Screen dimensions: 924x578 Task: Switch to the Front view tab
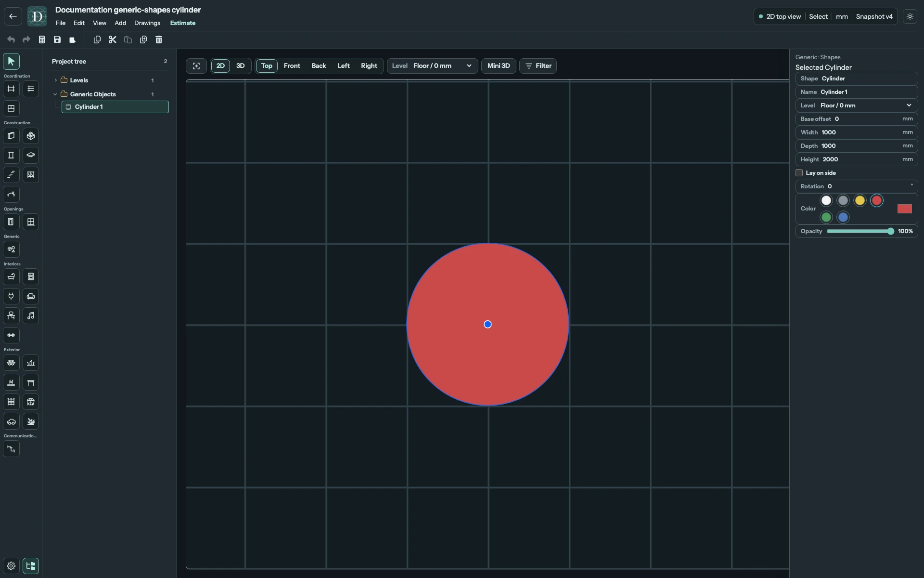coord(292,66)
